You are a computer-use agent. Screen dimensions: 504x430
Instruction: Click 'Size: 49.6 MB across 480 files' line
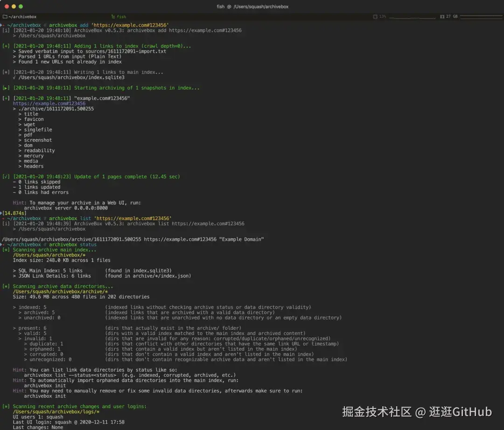[x=81, y=297]
